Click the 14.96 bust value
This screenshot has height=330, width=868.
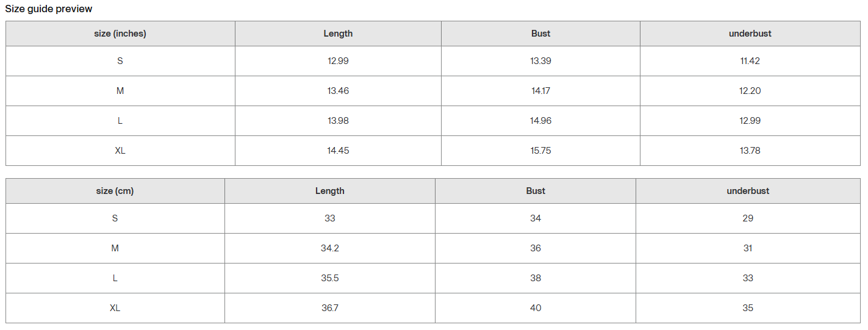click(x=540, y=121)
